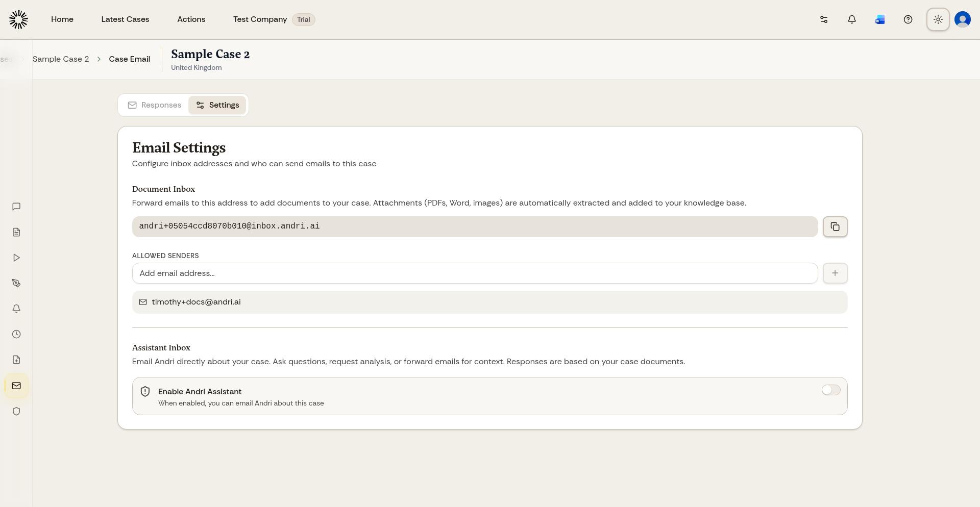Screen dimensions: 980x507
Task: Enable the Andri Assistant toggle
Action: coord(830,390)
